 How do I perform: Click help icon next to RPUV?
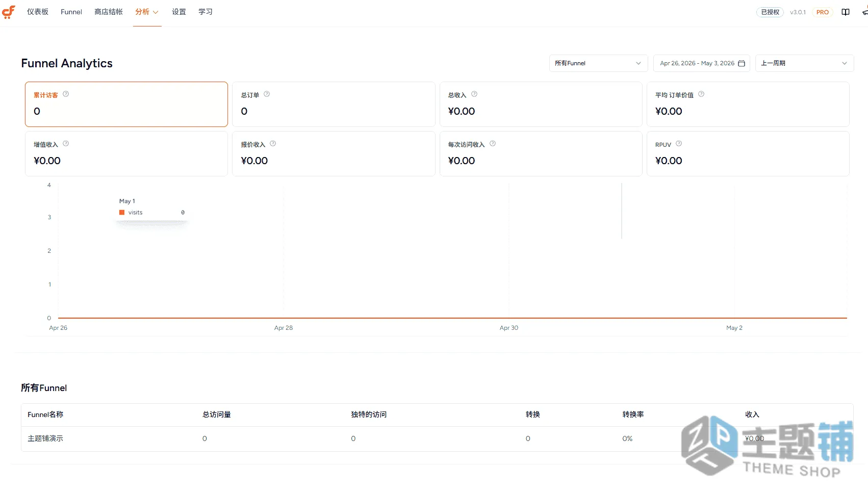coord(679,144)
